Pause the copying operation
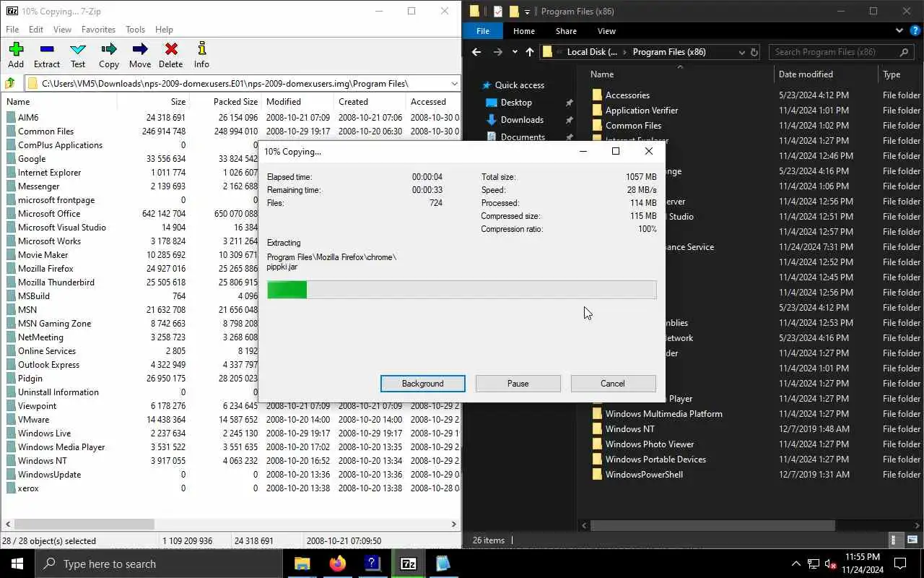The image size is (924, 578). (518, 384)
